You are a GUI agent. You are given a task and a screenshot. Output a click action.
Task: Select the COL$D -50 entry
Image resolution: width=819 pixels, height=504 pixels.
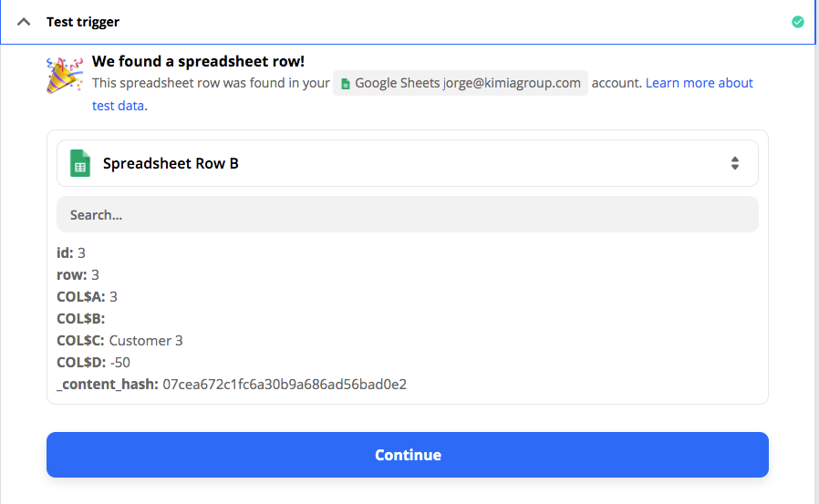click(x=94, y=363)
